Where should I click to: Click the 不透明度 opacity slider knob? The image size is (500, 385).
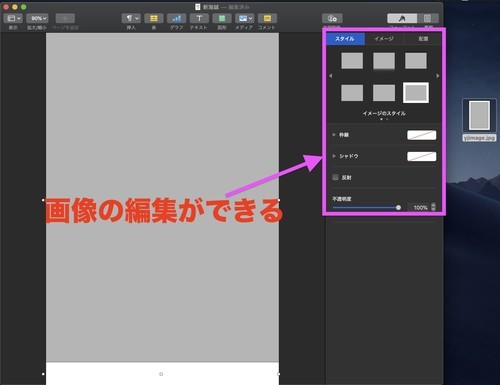[x=398, y=208]
